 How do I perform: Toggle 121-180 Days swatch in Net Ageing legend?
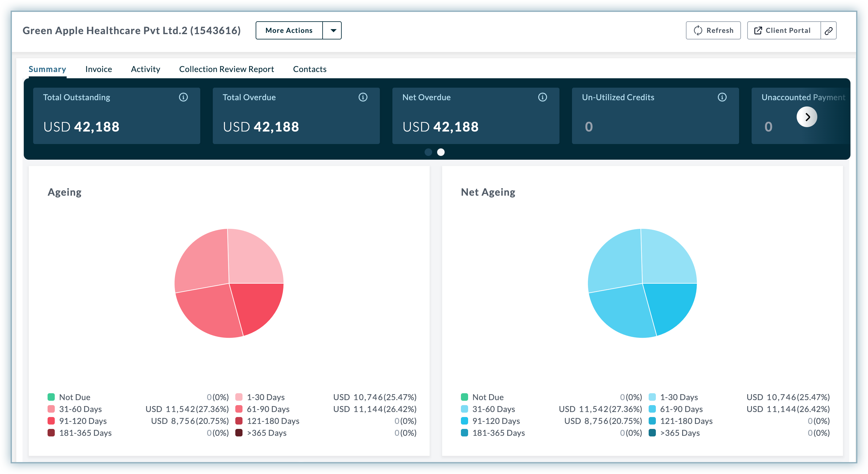tap(652, 421)
